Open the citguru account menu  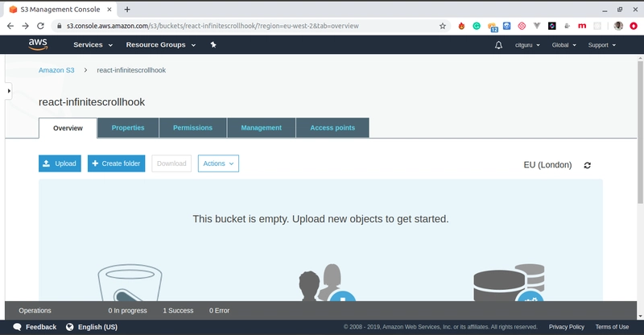click(527, 45)
